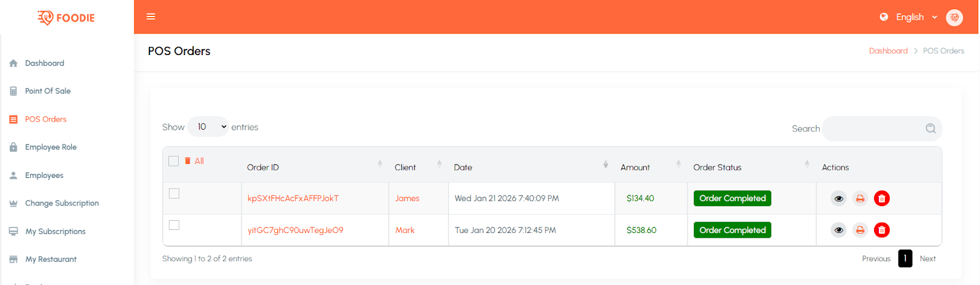Screen dimensions: 980x285
Task: Delete the order for client Mark
Action: tap(881, 230)
